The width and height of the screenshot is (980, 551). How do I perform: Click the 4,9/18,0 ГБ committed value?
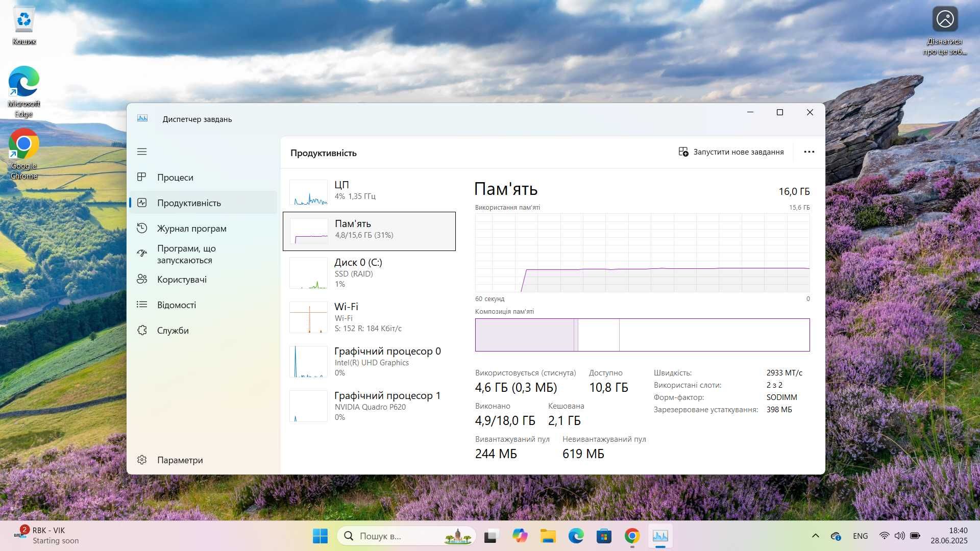(505, 421)
